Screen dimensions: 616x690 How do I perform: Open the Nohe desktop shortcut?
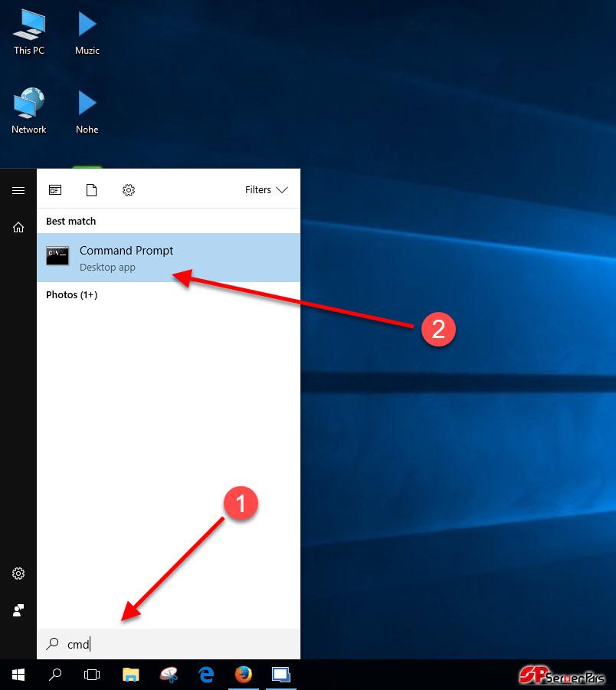point(87,110)
